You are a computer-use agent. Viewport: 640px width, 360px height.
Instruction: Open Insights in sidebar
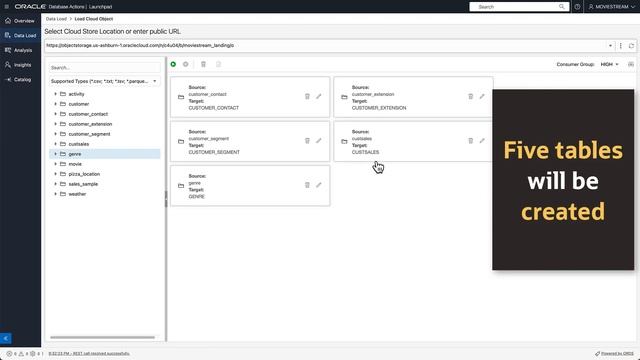[x=18, y=65]
